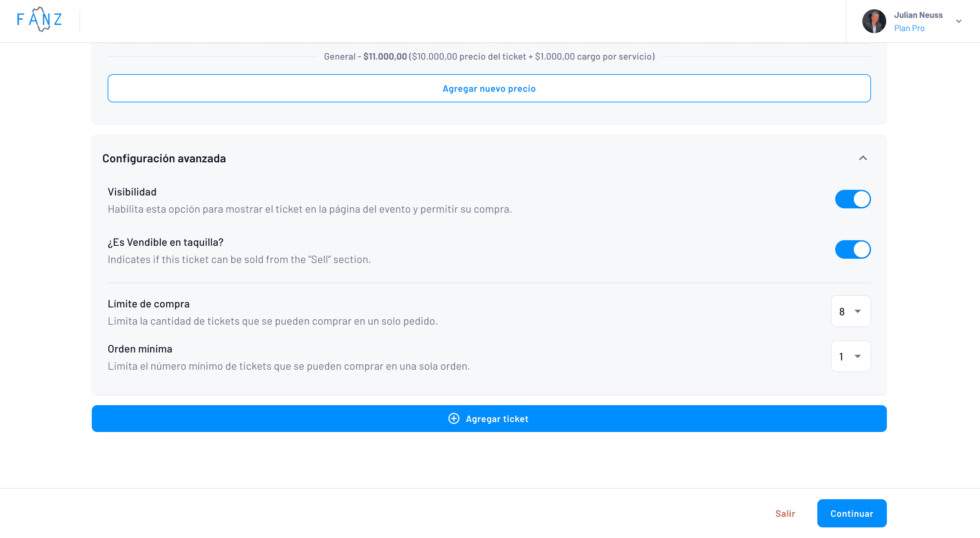The width and height of the screenshot is (980, 538).
Task: Click Julian Neuss's profile avatar
Action: (874, 21)
